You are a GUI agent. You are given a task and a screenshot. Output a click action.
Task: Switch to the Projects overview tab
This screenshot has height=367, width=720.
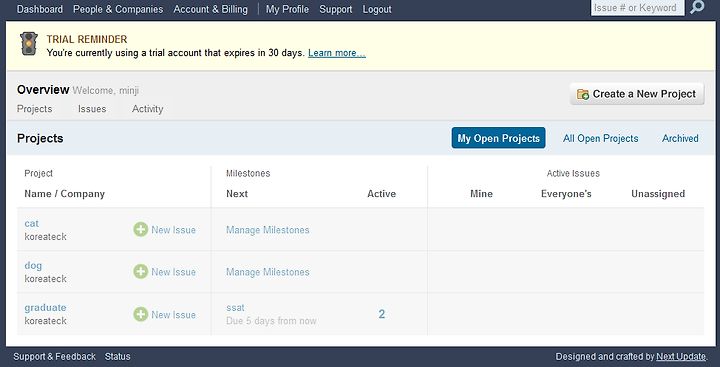coord(34,109)
